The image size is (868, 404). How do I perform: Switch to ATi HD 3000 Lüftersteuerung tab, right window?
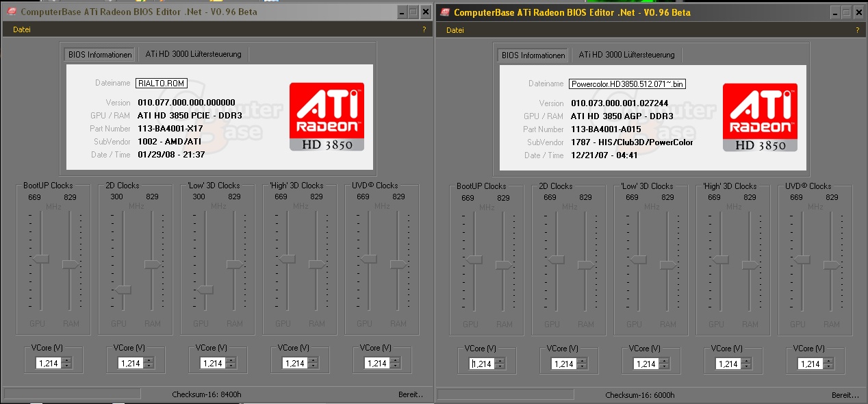[626, 55]
